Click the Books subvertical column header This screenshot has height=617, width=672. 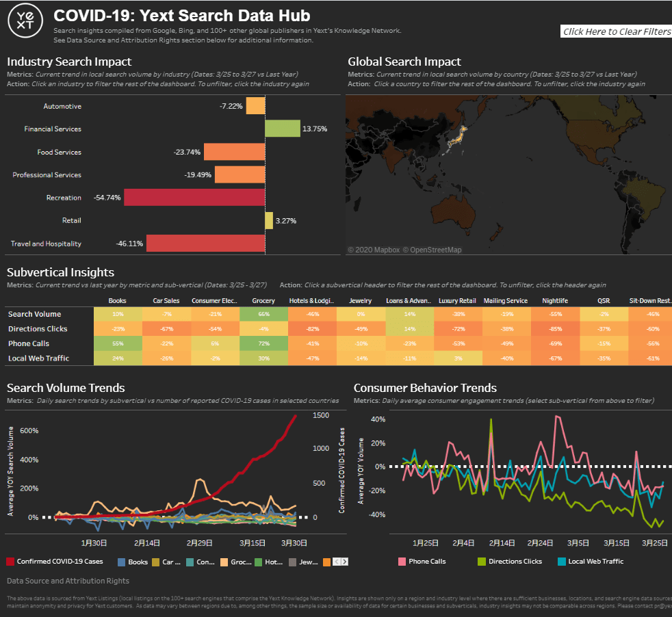pyautogui.click(x=117, y=301)
